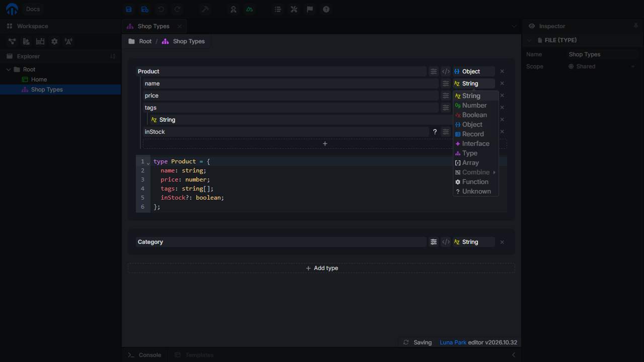This screenshot has width=644, height=362.
Task: Click the user avatar icon in the toolbar
Action: click(x=233, y=9)
